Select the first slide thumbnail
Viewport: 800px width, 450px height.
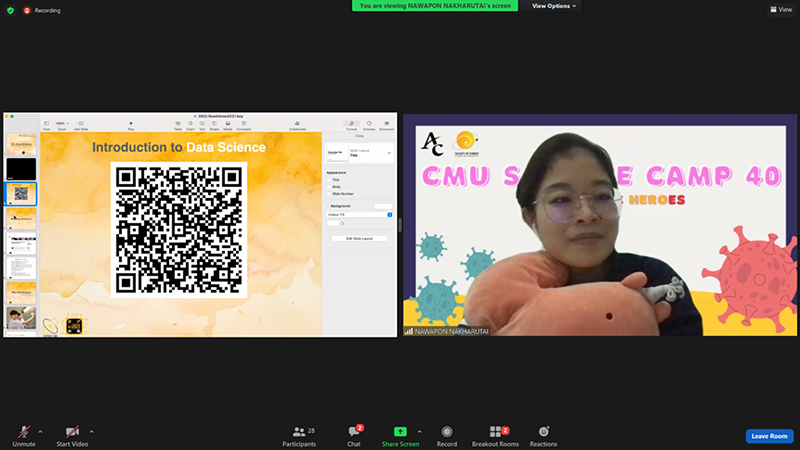click(x=21, y=144)
